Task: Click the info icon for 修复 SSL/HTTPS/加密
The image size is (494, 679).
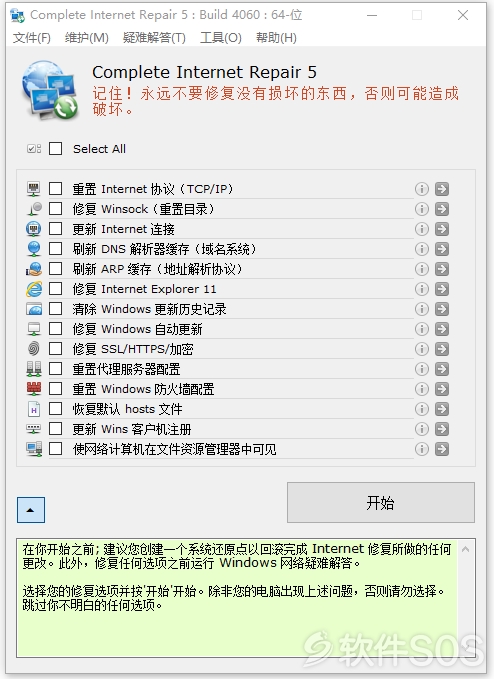Action: click(x=422, y=349)
